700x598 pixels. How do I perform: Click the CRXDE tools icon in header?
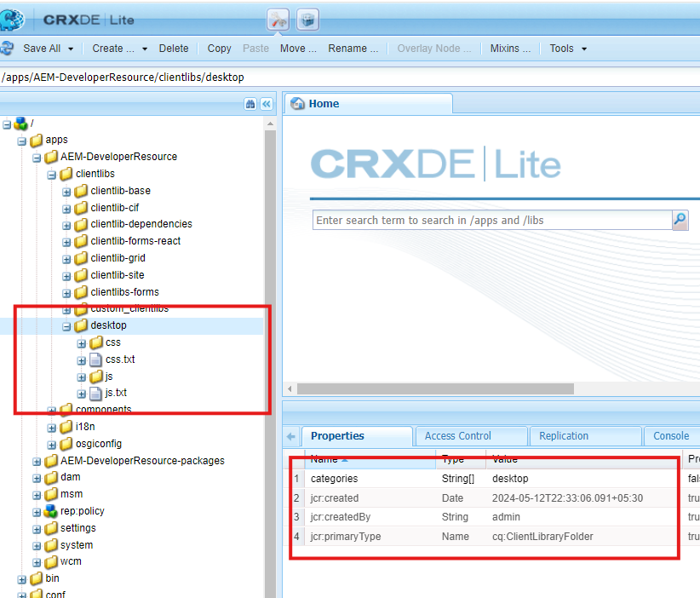tap(278, 19)
